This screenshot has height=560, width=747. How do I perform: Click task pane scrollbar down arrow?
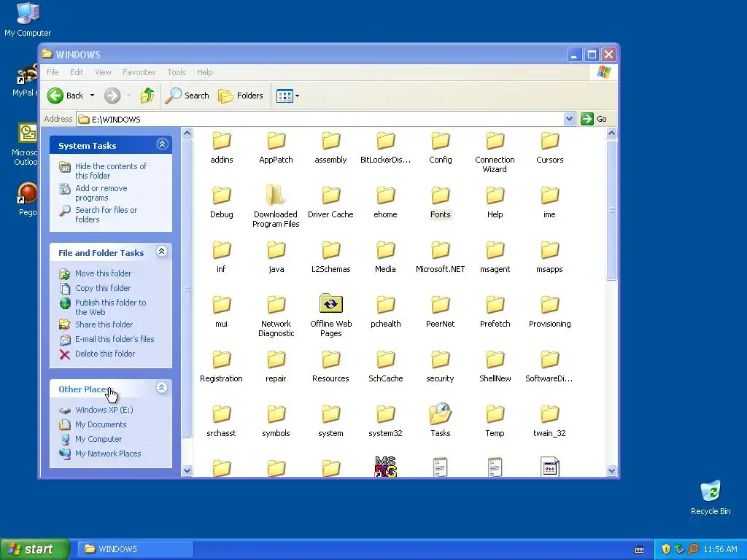(x=187, y=471)
